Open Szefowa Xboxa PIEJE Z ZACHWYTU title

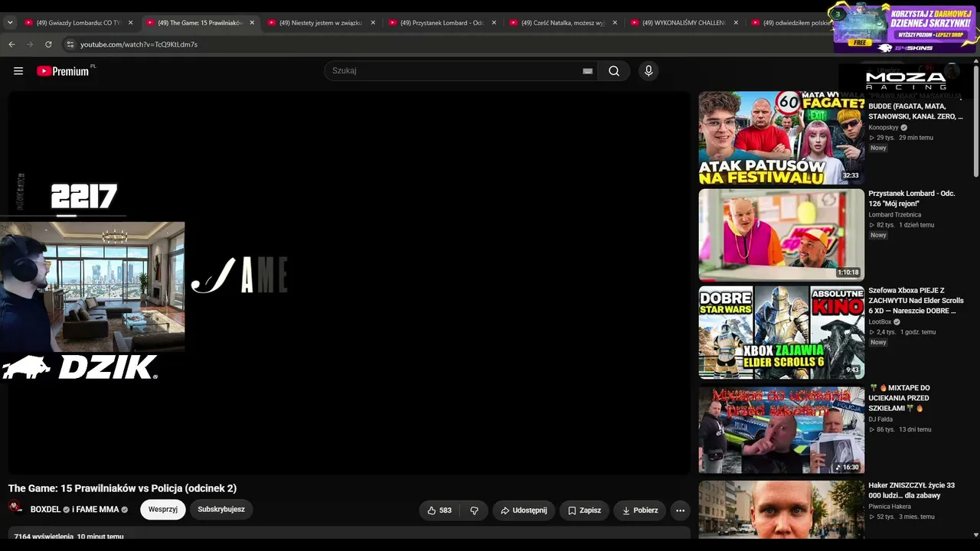coord(916,301)
